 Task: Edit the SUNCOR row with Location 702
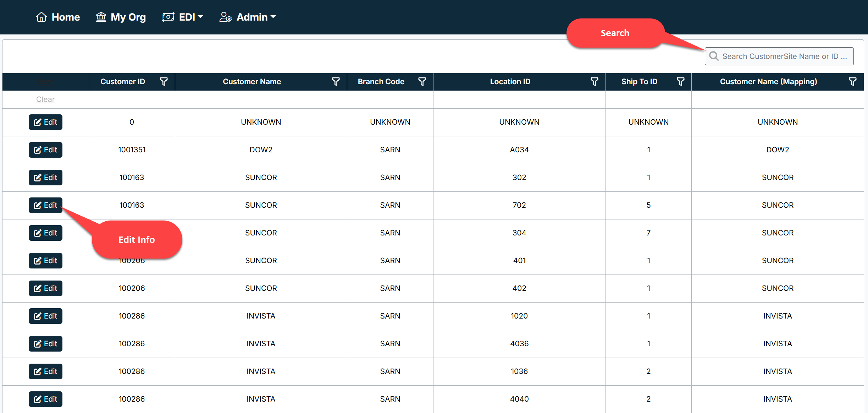point(45,205)
